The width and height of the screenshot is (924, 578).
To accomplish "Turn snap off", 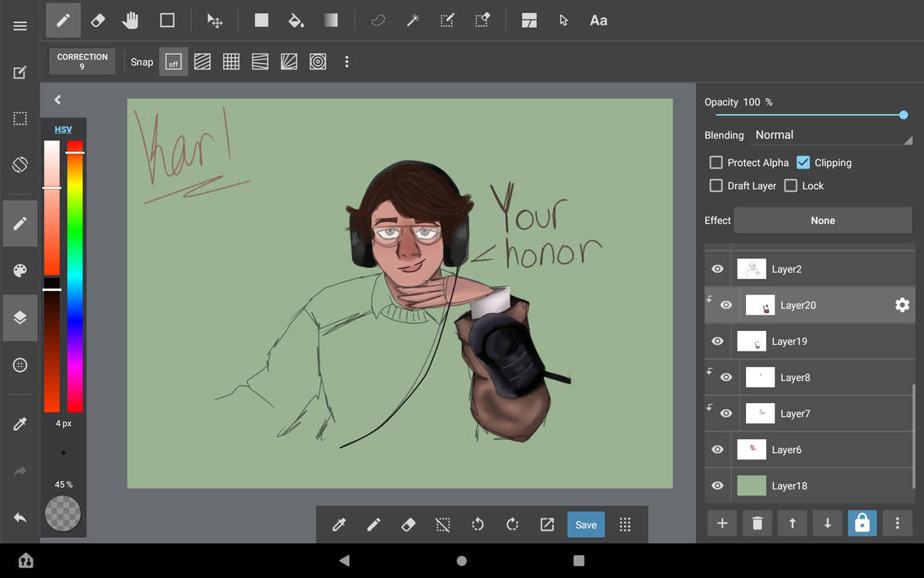I will coord(173,62).
